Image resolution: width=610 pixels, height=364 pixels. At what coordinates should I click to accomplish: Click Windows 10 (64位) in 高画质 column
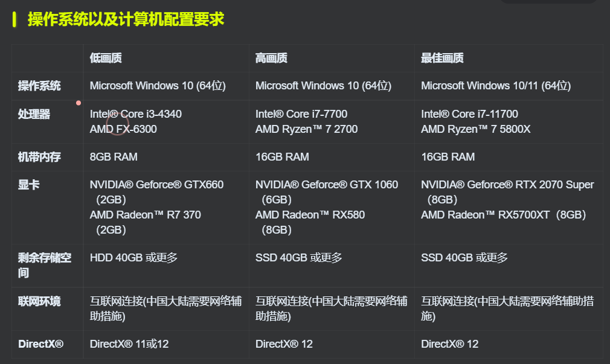pos(346,86)
